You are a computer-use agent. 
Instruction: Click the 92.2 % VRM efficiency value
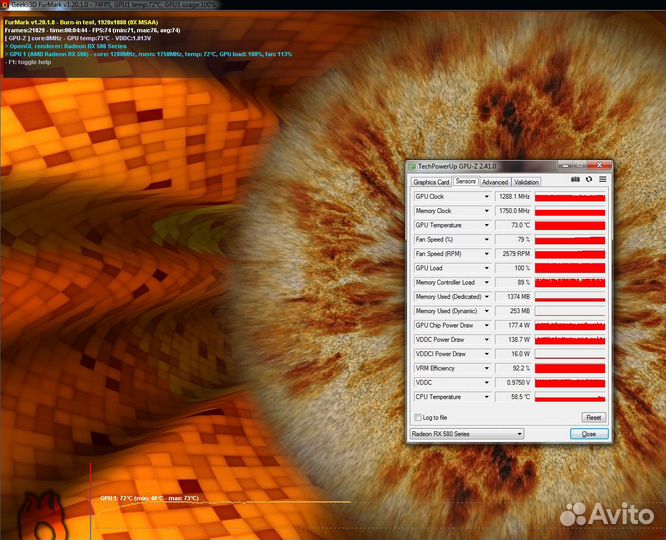click(x=513, y=368)
